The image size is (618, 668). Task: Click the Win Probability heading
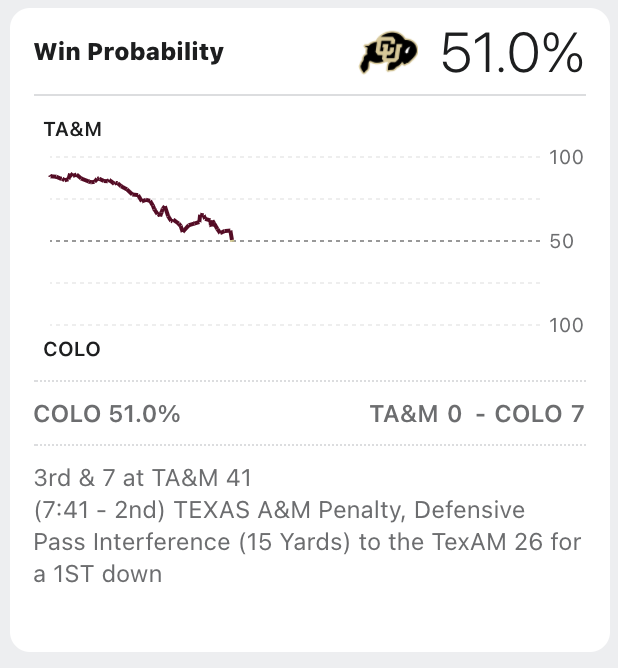click(x=129, y=52)
